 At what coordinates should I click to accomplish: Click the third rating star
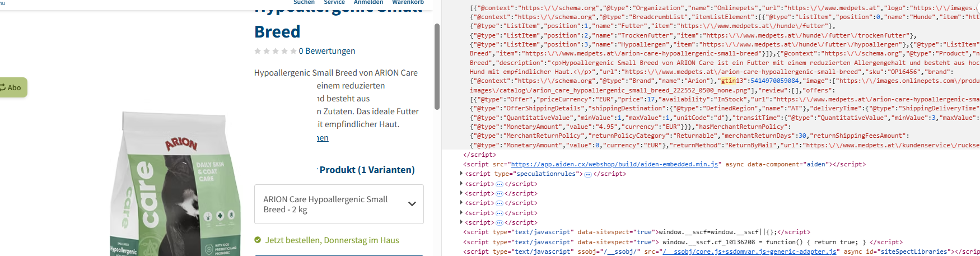(x=276, y=51)
